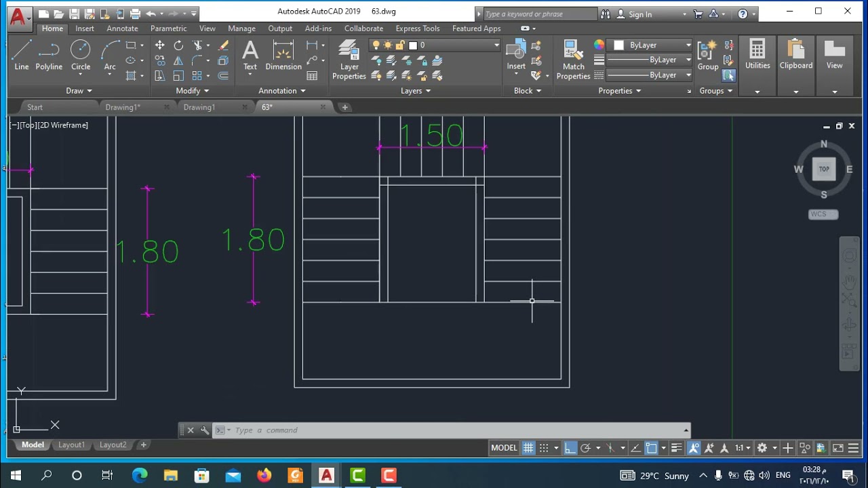Click the Group objects icon
868x488 pixels.
(708, 54)
